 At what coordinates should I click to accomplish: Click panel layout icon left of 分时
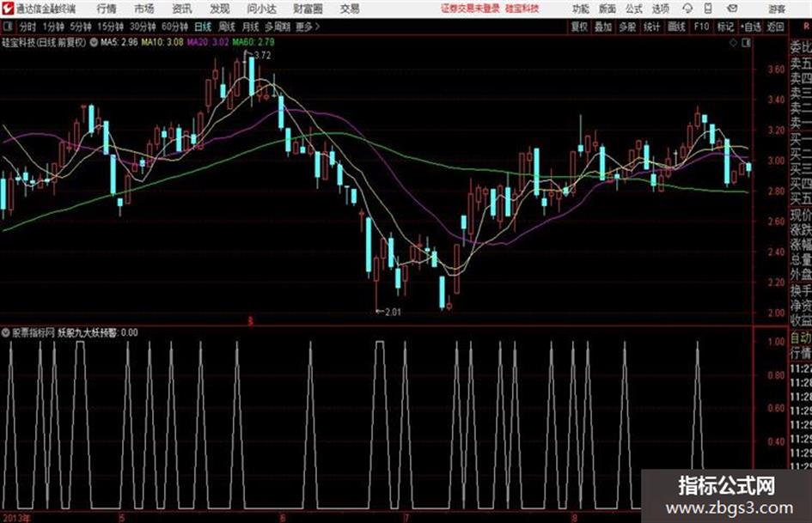click(7, 27)
